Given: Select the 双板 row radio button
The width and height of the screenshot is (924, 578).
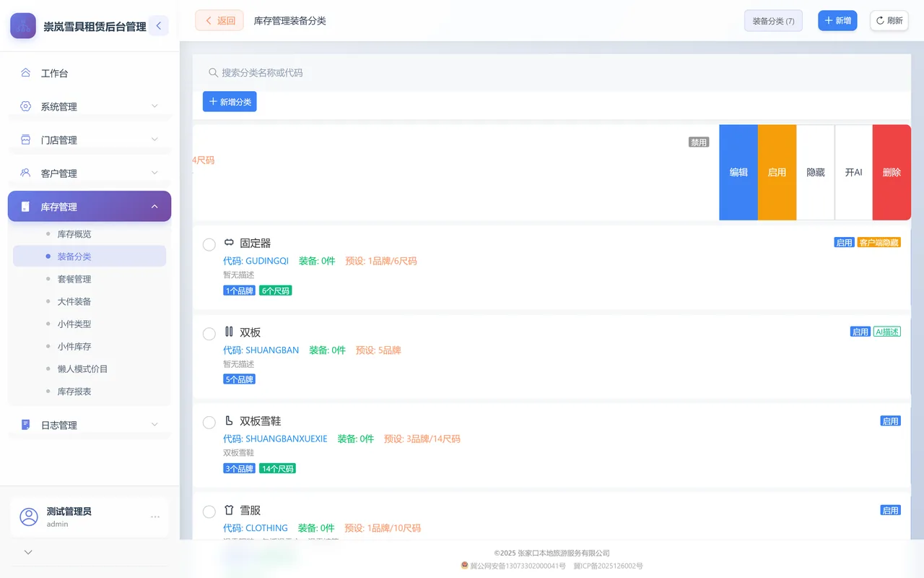Looking at the screenshot, I should (209, 333).
